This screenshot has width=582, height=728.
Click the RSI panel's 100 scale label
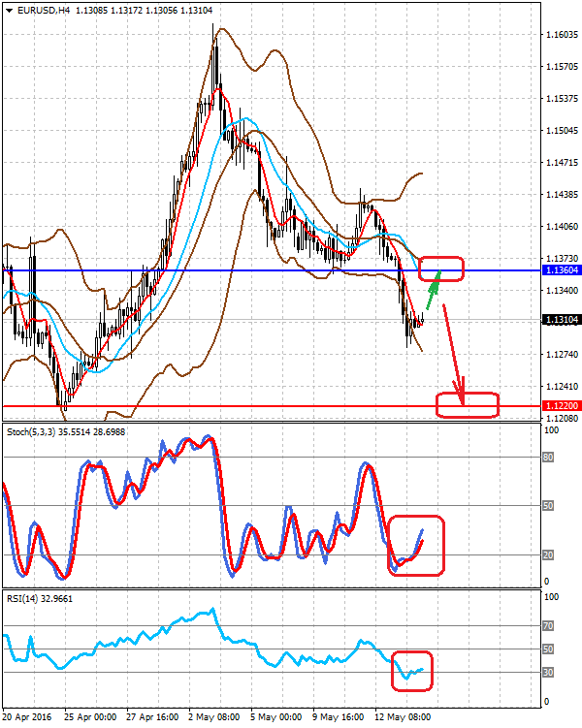click(x=551, y=597)
